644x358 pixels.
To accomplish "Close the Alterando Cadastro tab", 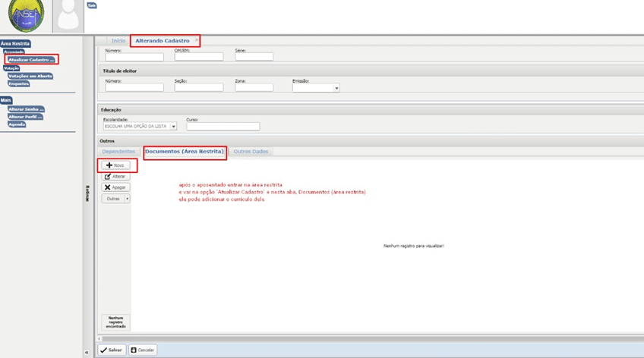I will [197, 40].
